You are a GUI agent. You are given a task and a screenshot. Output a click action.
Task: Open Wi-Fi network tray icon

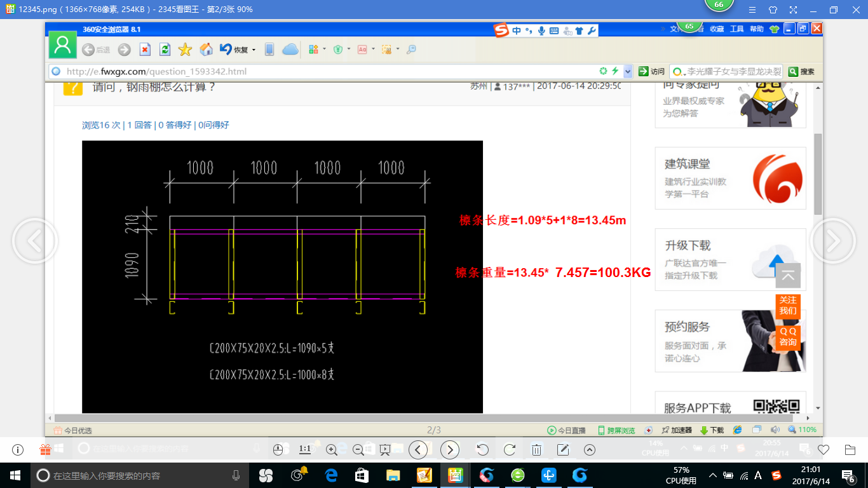point(743,475)
